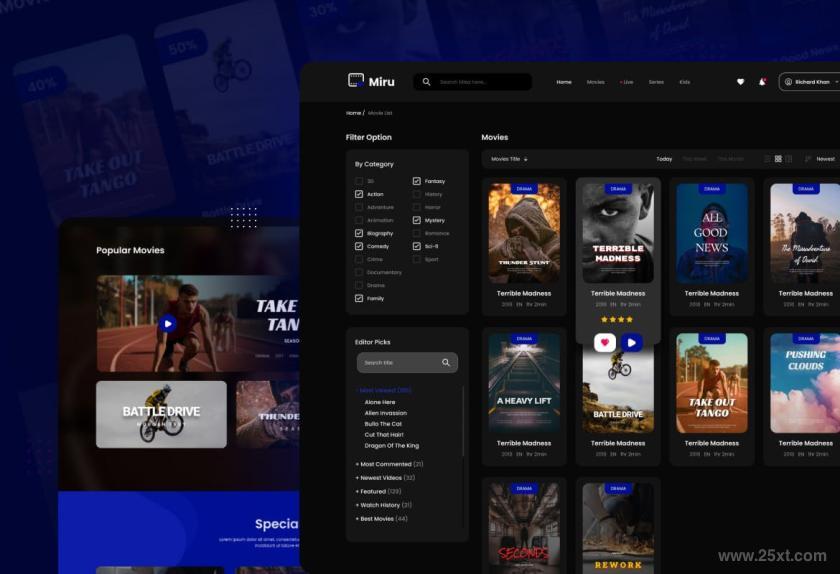This screenshot has width=840, height=574.
Task: Select four-star rating under Terrible Madness
Action: click(x=629, y=319)
